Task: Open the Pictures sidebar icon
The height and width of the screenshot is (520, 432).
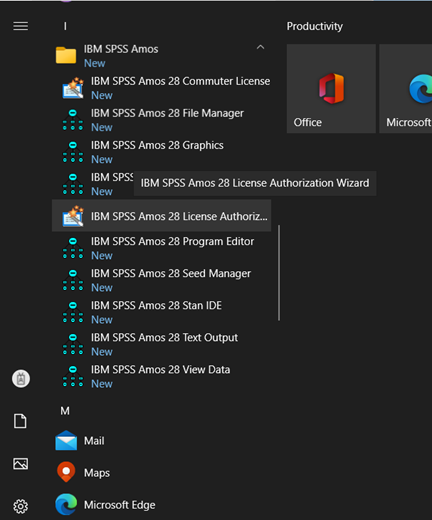Action: 20,463
